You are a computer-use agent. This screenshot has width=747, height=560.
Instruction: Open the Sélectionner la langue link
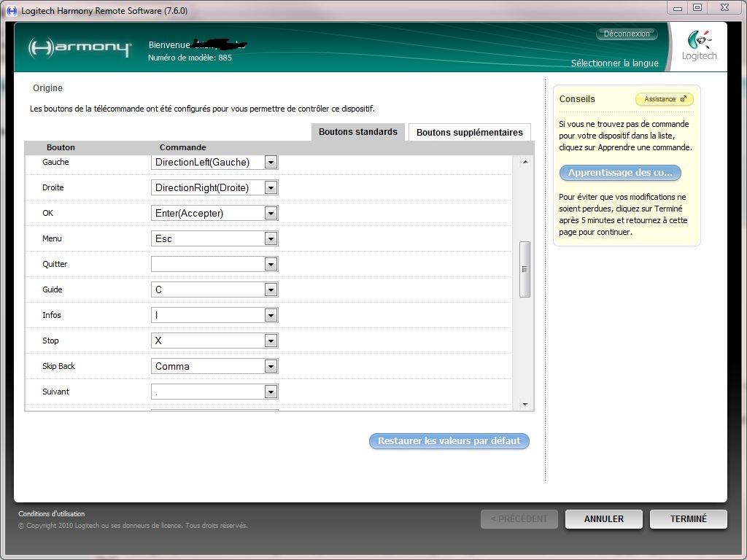coord(614,63)
